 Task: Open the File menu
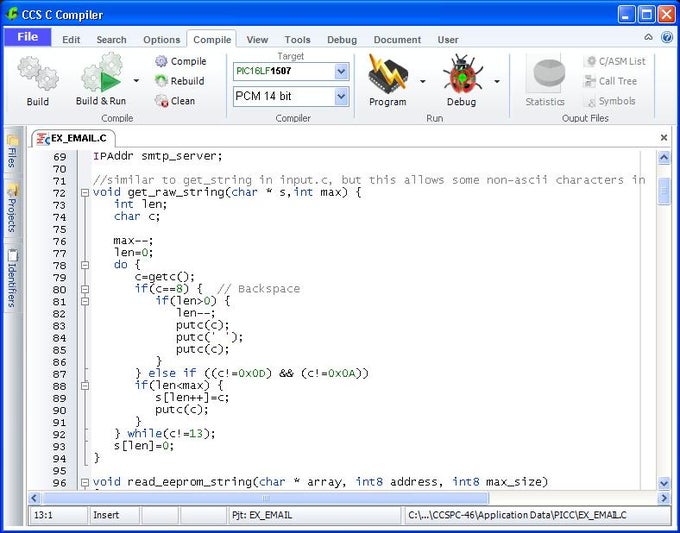[27, 37]
